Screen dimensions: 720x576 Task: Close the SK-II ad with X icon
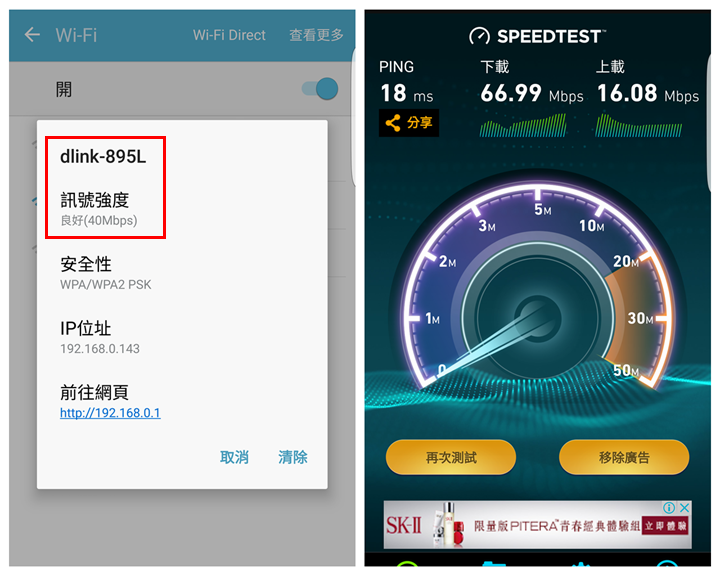tap(684, 508)
